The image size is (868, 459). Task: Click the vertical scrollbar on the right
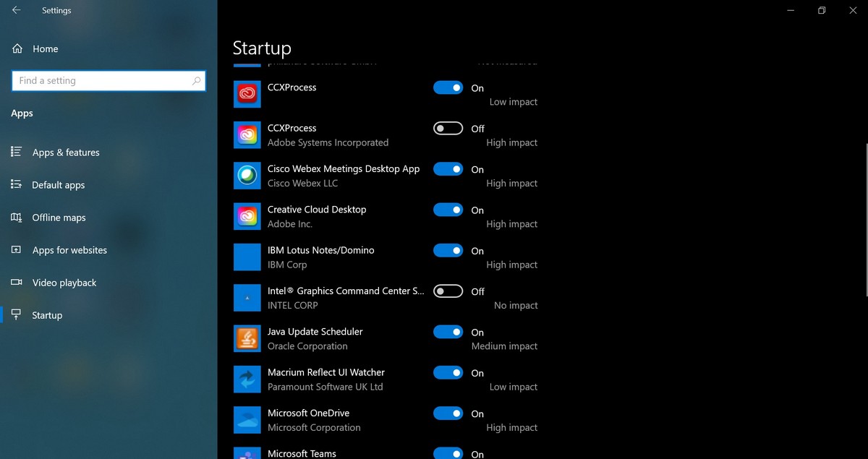(x=866, y=219)
